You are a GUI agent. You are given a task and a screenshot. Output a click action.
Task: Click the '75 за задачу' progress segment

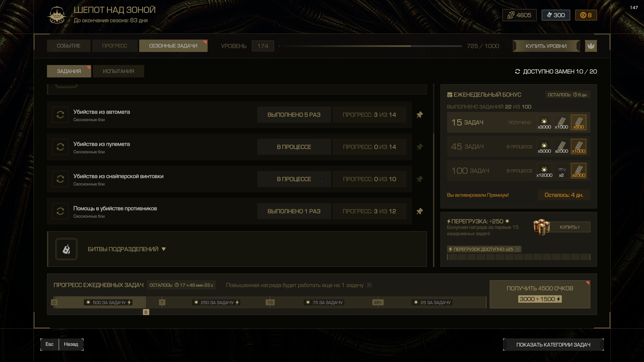[324, 302]
